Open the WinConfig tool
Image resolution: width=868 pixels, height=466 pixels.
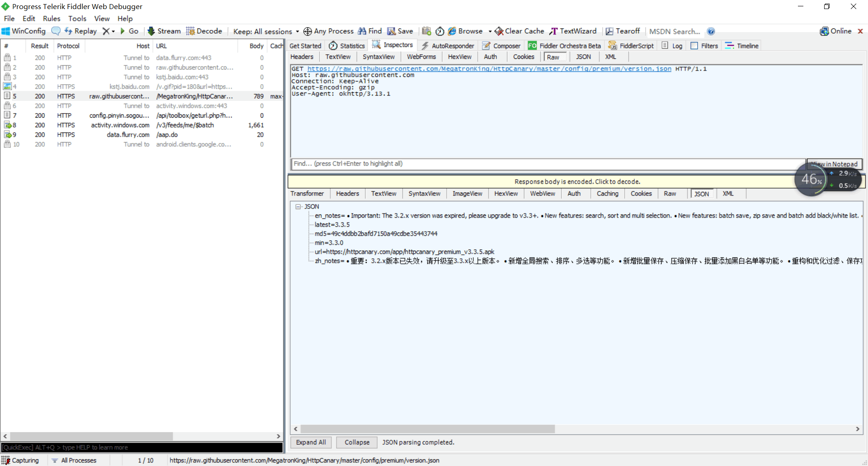pyautogui.click(x=24, y=31)
